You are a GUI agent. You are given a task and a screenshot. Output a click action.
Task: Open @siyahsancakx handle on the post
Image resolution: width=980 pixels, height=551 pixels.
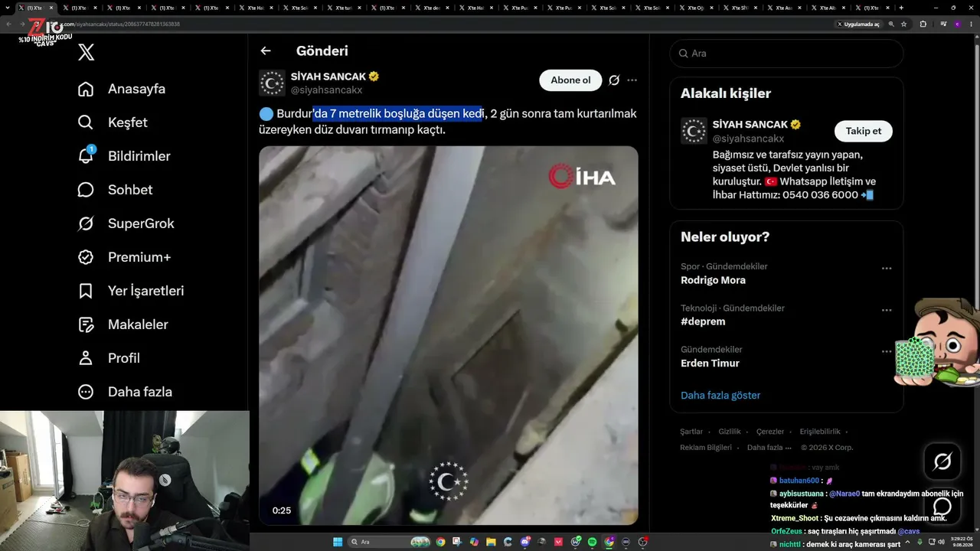[x=326, y=90]
